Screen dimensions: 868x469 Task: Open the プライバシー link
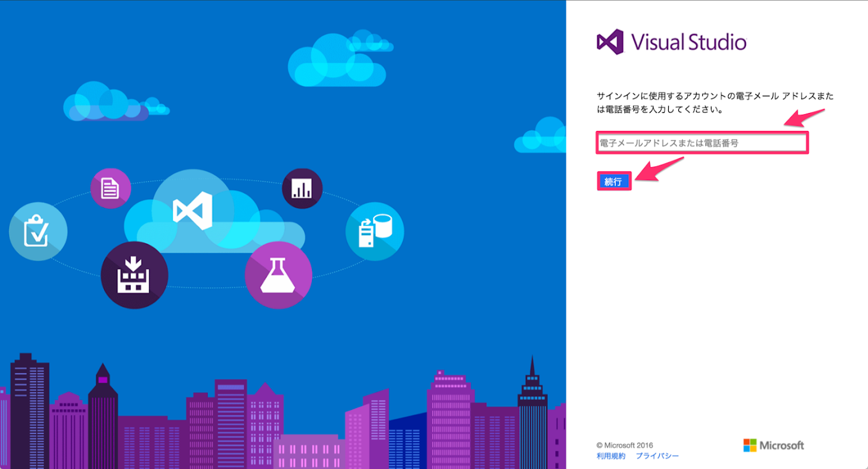657,456
